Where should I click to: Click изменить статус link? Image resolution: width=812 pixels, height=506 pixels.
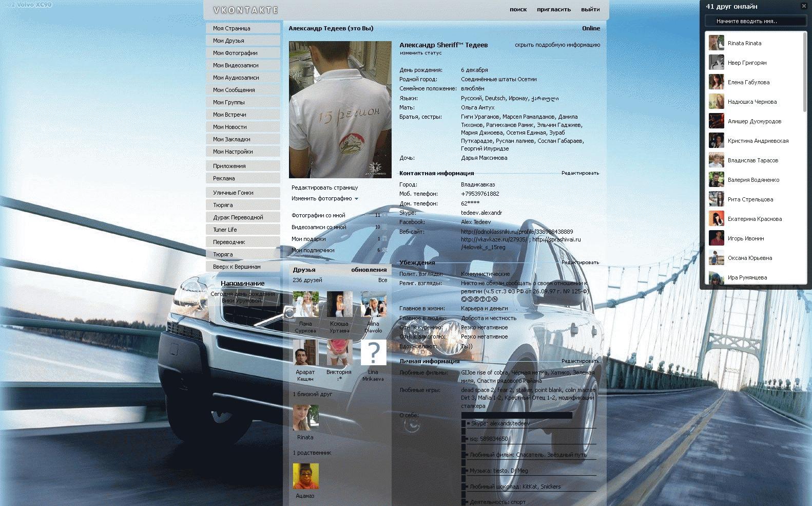click(x=420, y=53)
